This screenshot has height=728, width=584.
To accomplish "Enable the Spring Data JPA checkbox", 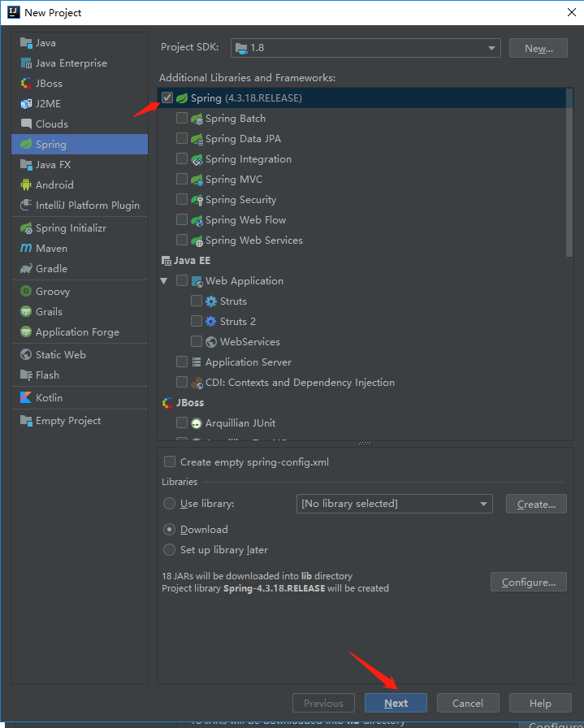I will pos(182,138).
